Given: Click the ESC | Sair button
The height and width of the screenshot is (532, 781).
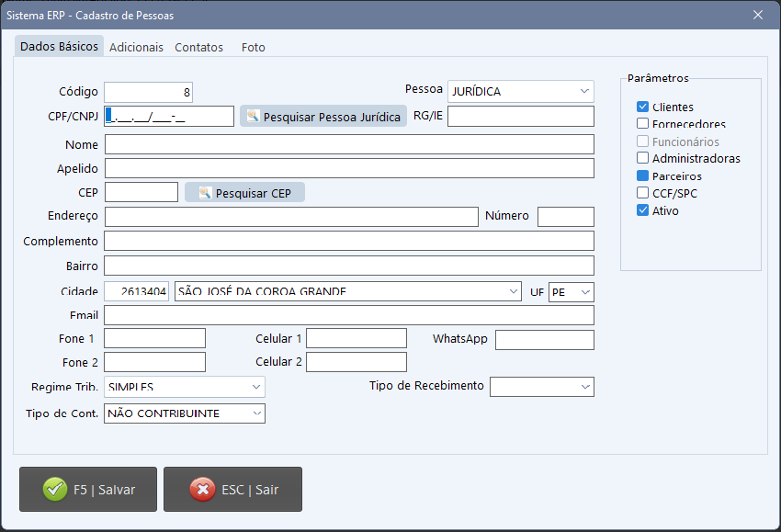Looking at the screenshot, I should point(232,490).
